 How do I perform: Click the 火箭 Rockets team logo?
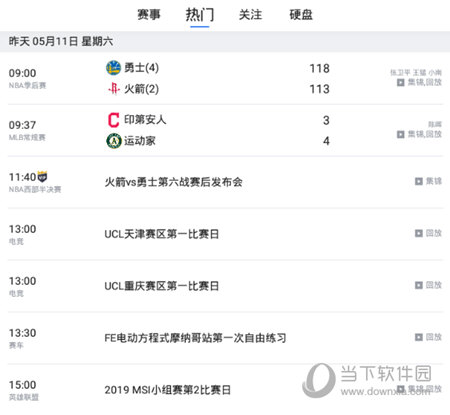[x=114, y=89]
